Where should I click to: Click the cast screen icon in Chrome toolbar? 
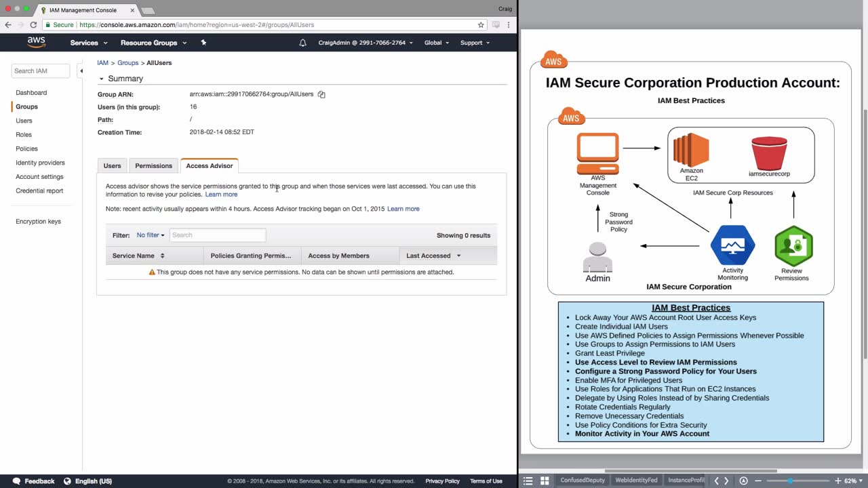(x=496, y=25)
